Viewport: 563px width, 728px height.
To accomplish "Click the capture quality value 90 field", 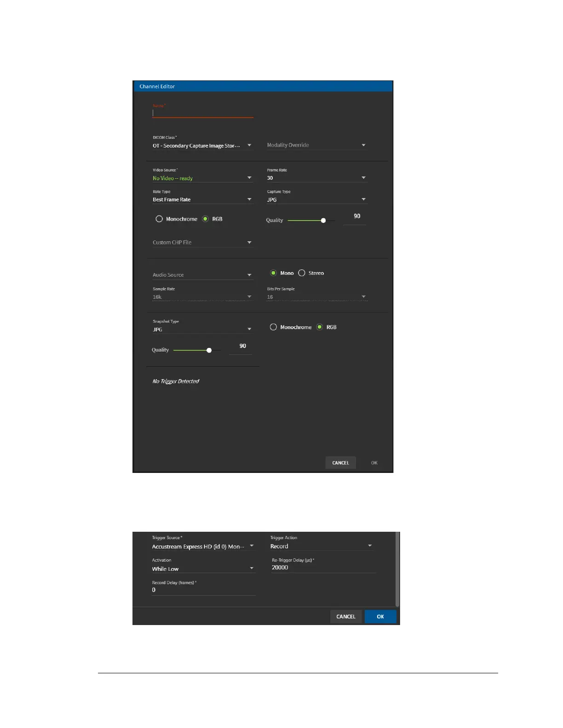I will (355, 217).
